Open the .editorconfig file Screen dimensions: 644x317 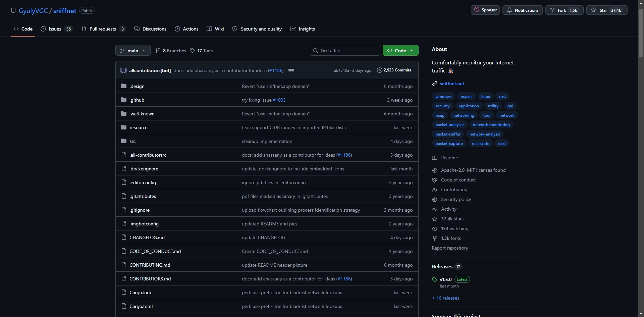(x=143, y=182)
